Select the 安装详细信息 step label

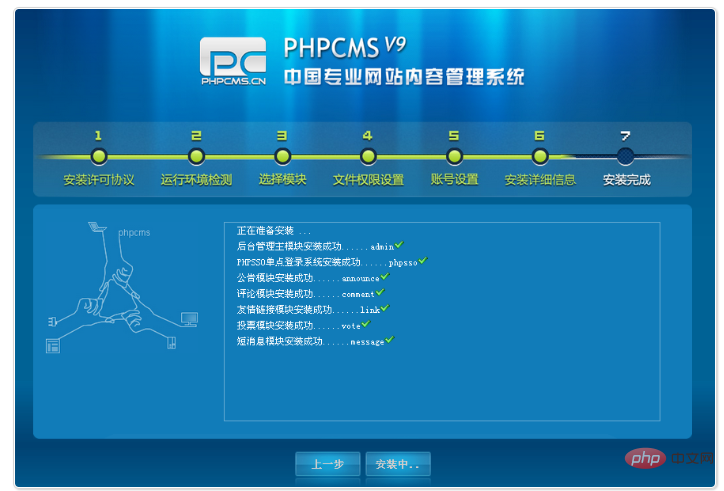(540, 180)
